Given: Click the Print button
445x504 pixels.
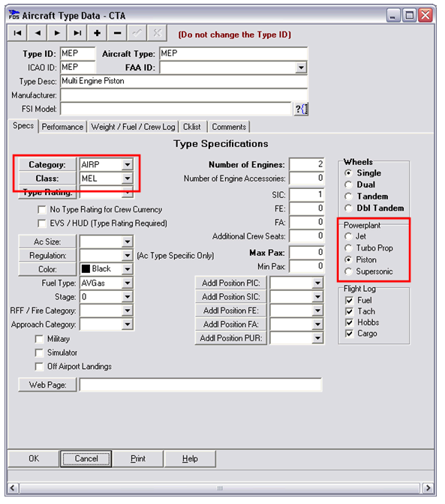Looking at the screenshot, I should coord(138,459).
